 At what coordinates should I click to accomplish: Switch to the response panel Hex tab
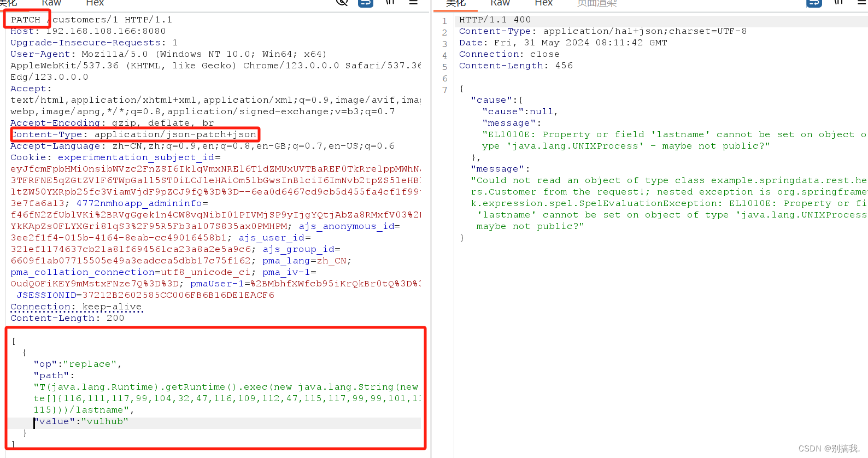click(543, 3)
